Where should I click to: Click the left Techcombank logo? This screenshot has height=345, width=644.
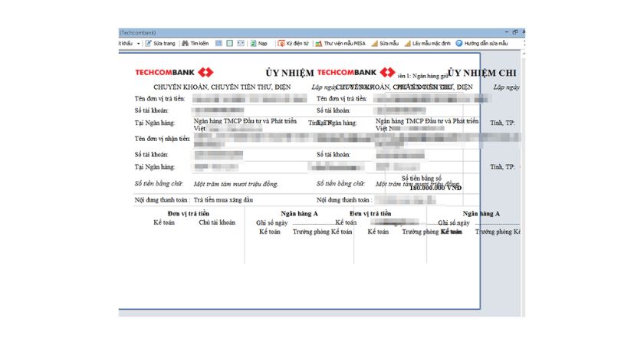coord(174,72)
